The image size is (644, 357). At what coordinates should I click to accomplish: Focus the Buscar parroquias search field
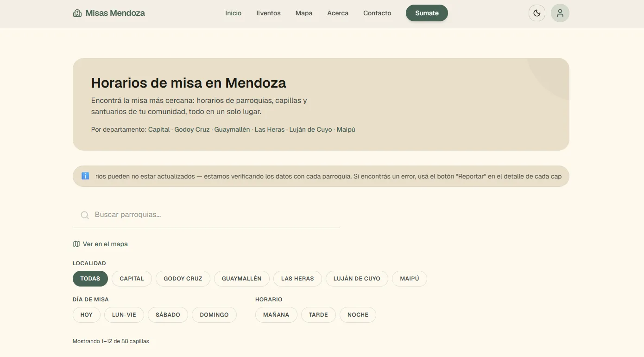(x=206, y=215)
